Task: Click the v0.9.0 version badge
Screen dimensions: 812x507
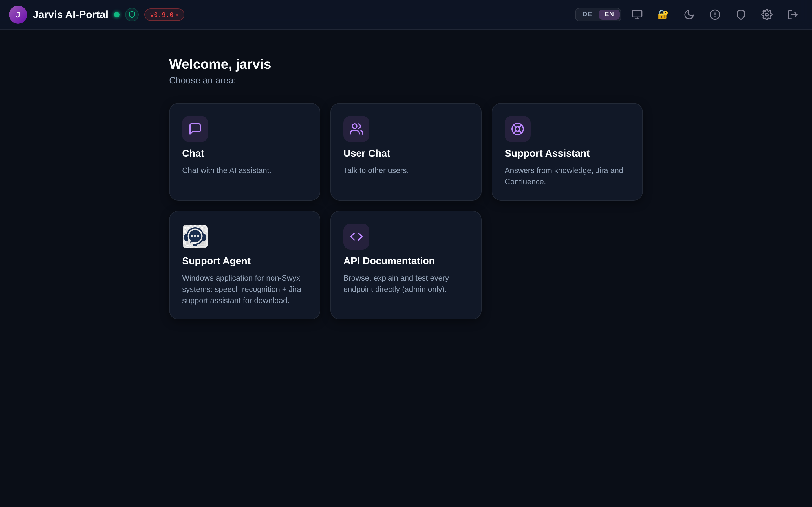Action: click(164, 15)
